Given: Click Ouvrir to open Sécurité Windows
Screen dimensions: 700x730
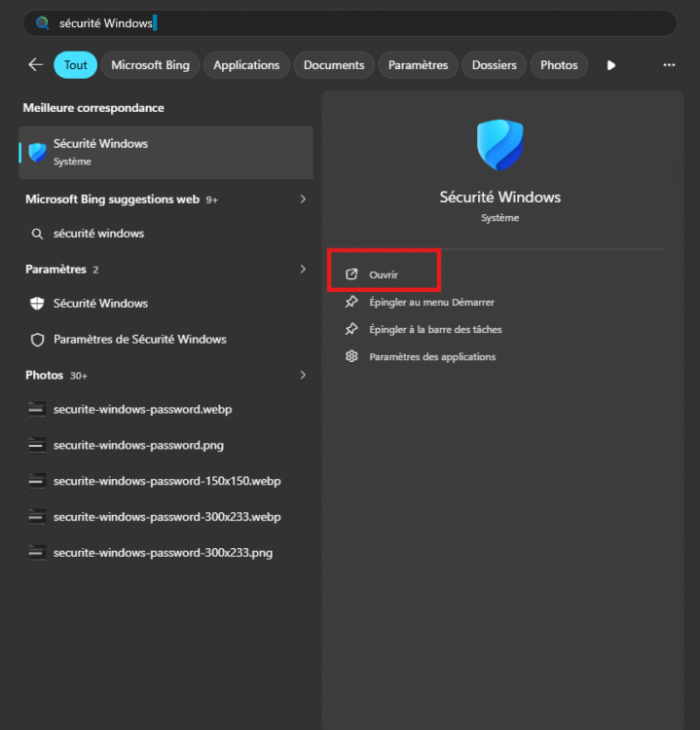Looking at the screenshot, I should coord(384,274).
